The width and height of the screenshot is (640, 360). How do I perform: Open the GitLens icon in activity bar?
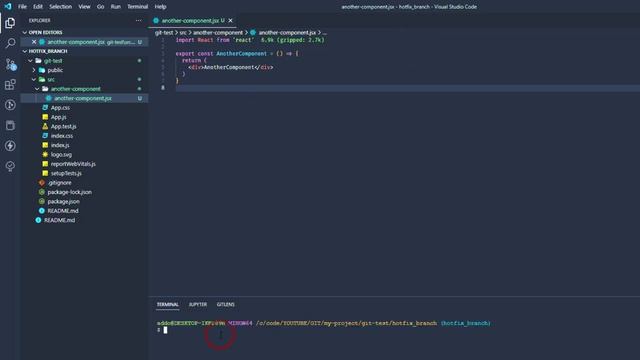[10, 166]
